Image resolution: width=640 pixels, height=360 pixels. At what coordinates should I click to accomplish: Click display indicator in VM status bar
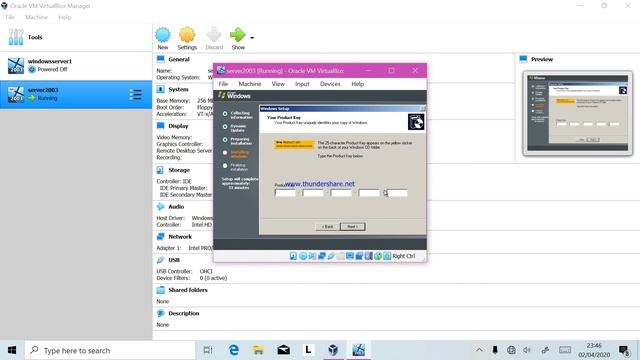(350, 256)
